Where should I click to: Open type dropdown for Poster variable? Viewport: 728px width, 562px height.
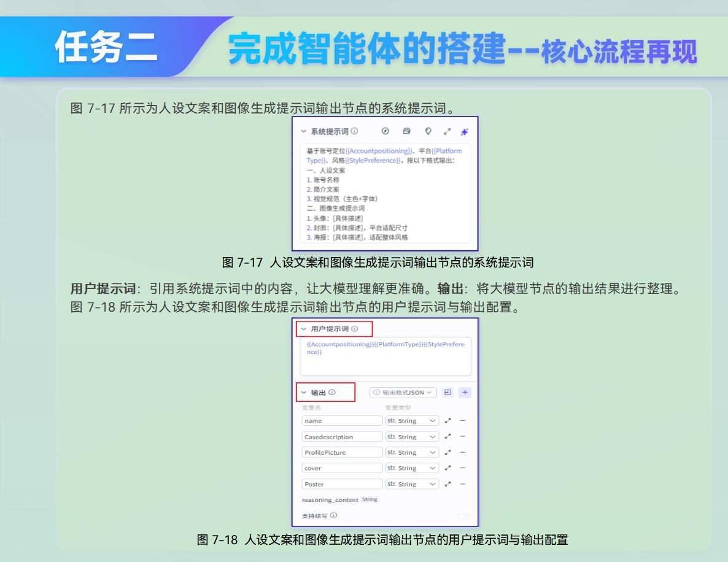[x=412, y=484]
